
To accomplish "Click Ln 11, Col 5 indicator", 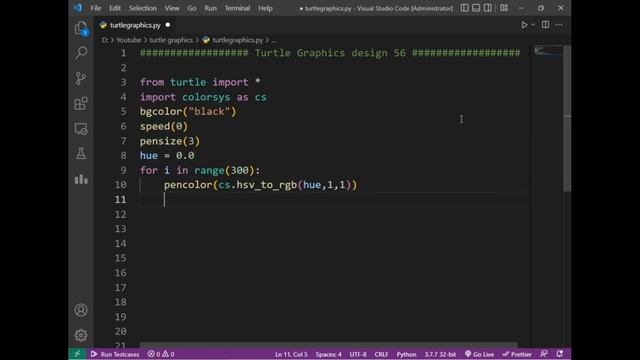I will 291,354.
